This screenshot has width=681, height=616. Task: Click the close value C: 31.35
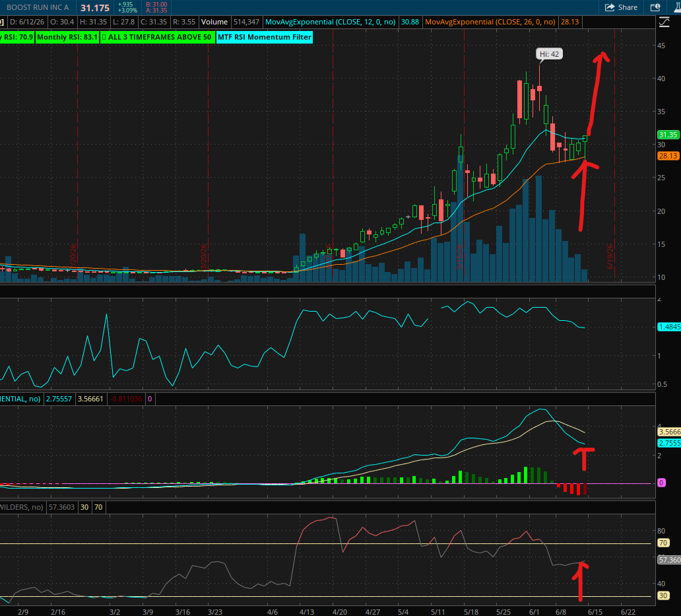[153, 22]
